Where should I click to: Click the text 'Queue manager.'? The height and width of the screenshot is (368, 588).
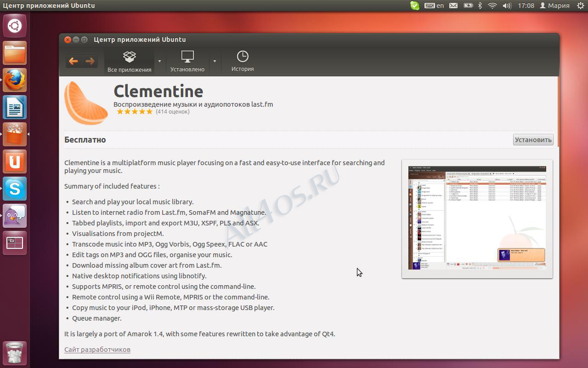[97, 318]
